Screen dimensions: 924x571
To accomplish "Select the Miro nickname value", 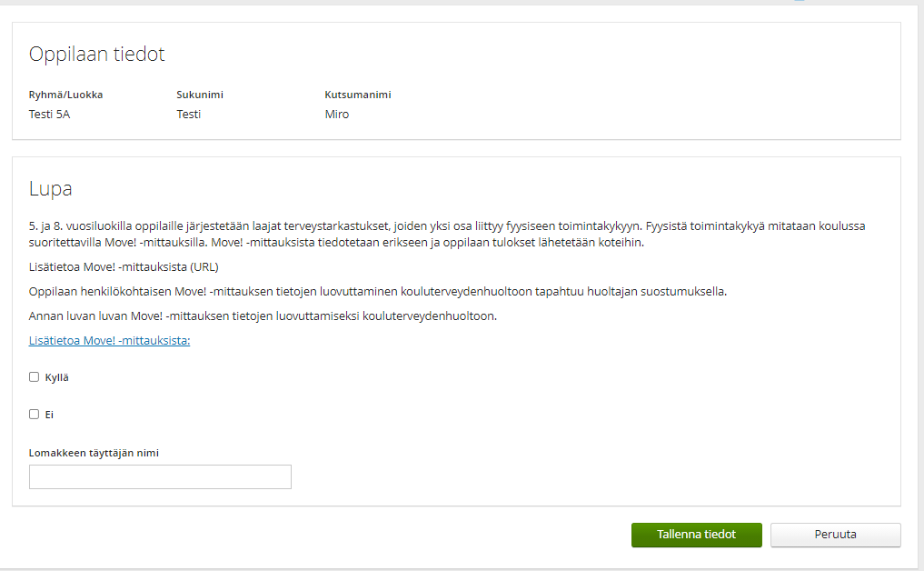I will [x=337, y=115].
